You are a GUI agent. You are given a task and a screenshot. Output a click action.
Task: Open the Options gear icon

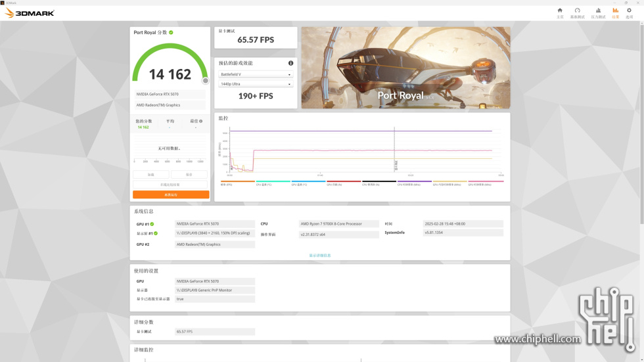click(x=630, y=11)
